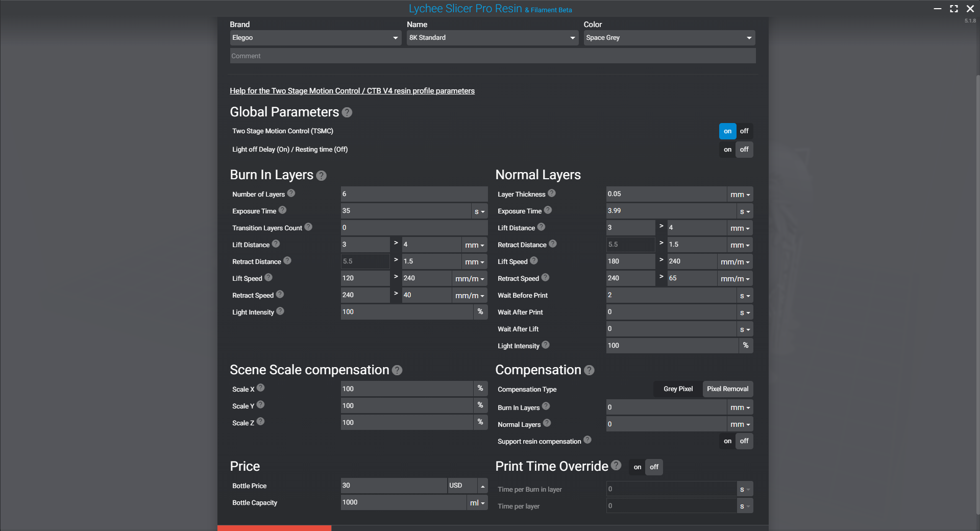The image size is (980, 531).
Task: Show help for Transition Layers Count
Action: click(308, 227)
